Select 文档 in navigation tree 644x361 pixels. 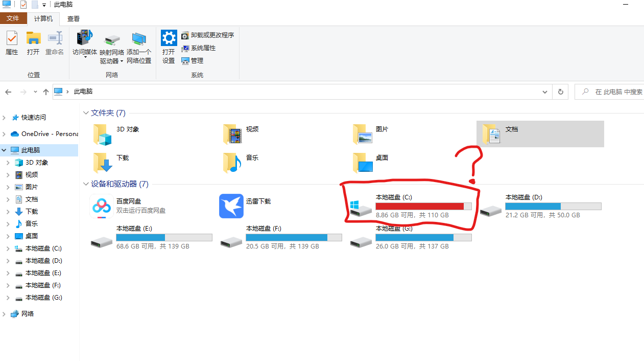[x=27, y=199]
